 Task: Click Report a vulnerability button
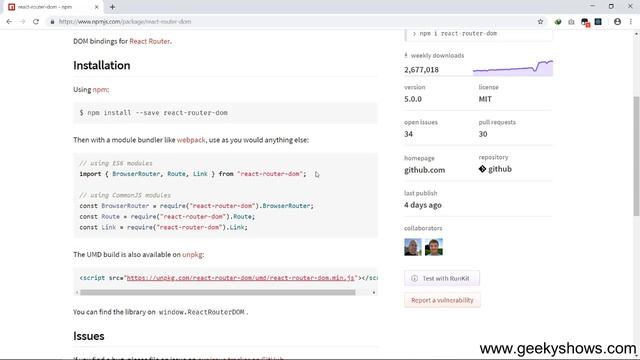point(442,300)
